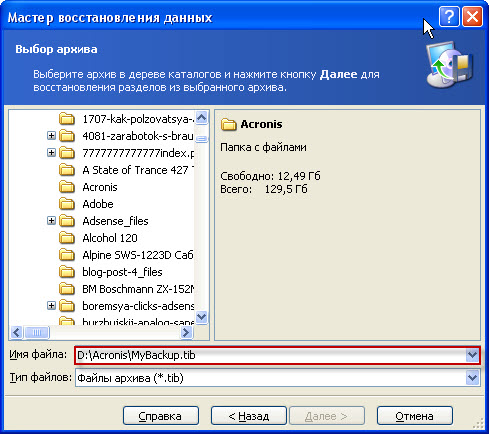This screenshot has height=434, width=489.
Task: Select 1707-kak-polzovatsya folder name
Action: [x=138, y=119]
